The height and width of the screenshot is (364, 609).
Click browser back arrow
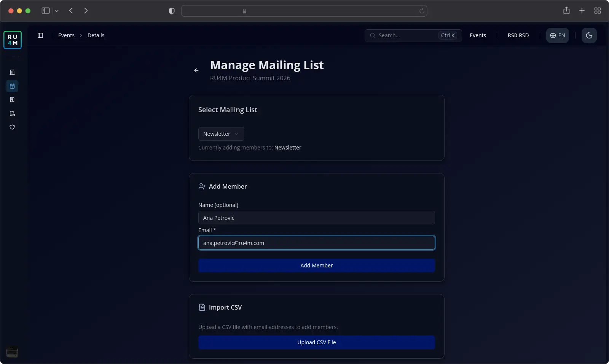tap(71, 11)
